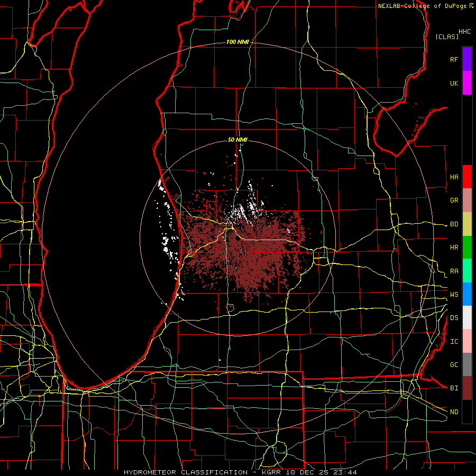Select the GR pinkish-brown legend swatch

tap(467, 200)
